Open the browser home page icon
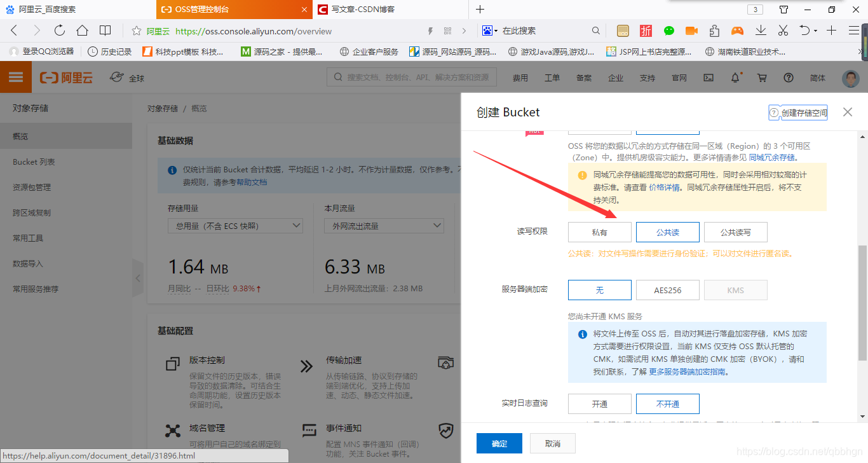 click(x=82, y=31)
